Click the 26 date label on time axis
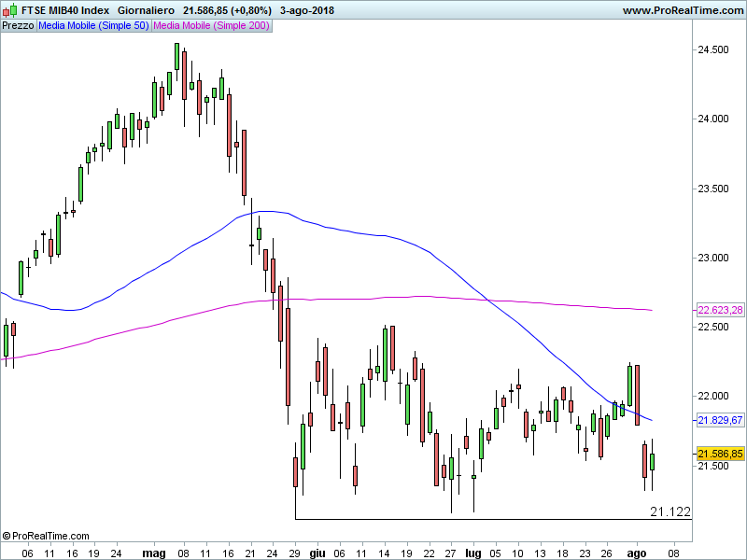 tap(606, 553)
